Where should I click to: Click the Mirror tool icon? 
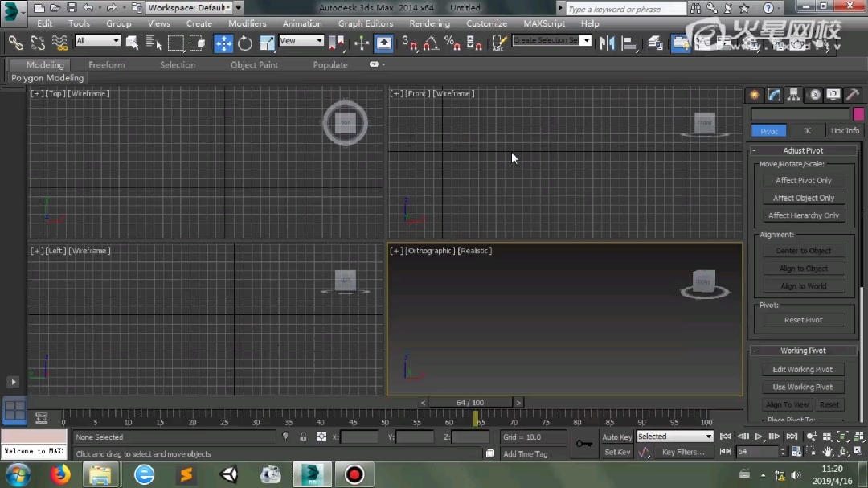coord(607,43)
